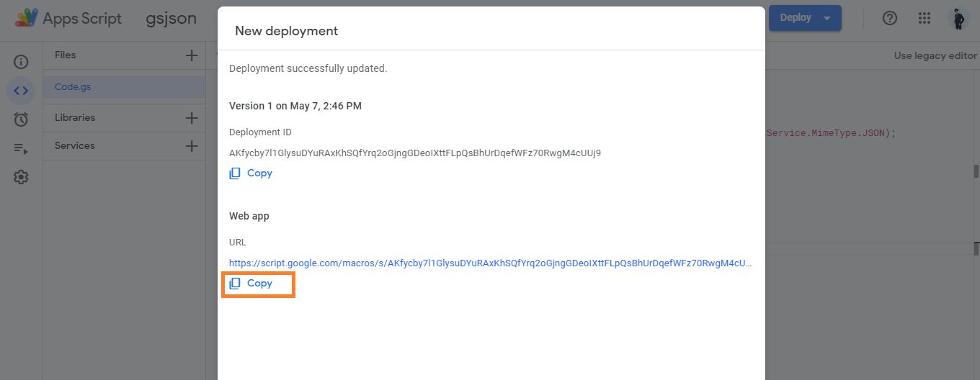This screenshot has width=980, height=380.
Task: Click the Apps Script logo icon
Action: tap(27, 18)
